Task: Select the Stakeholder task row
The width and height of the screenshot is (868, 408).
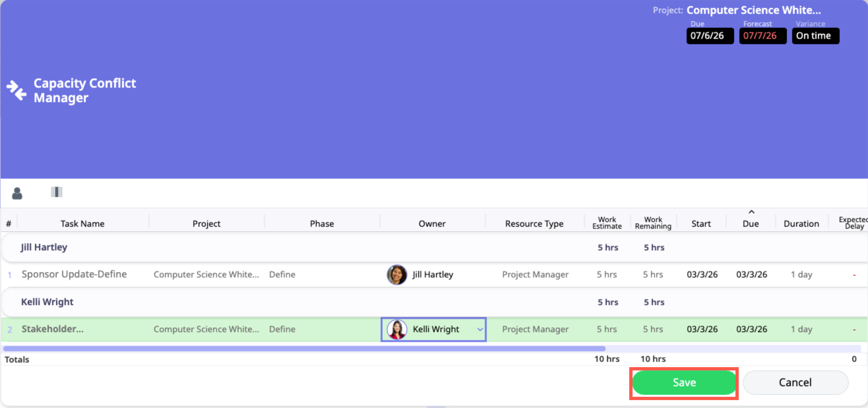Action: 52,329
